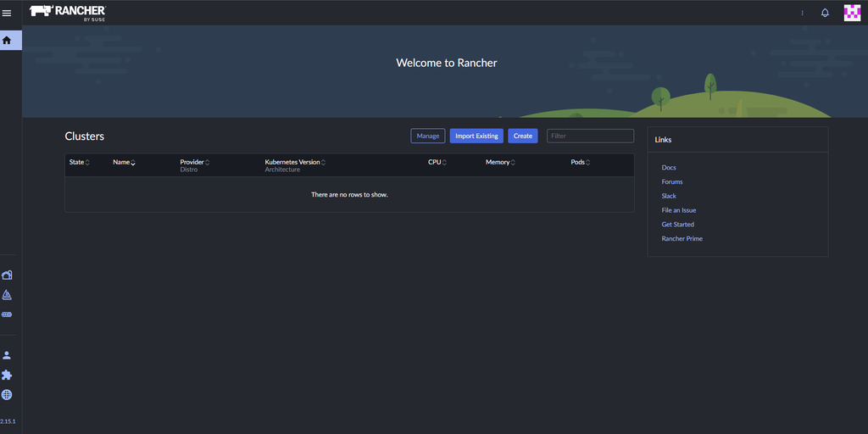Open the three-dot page actions menu
868x434 pixels.
click(x=802, y=13)
